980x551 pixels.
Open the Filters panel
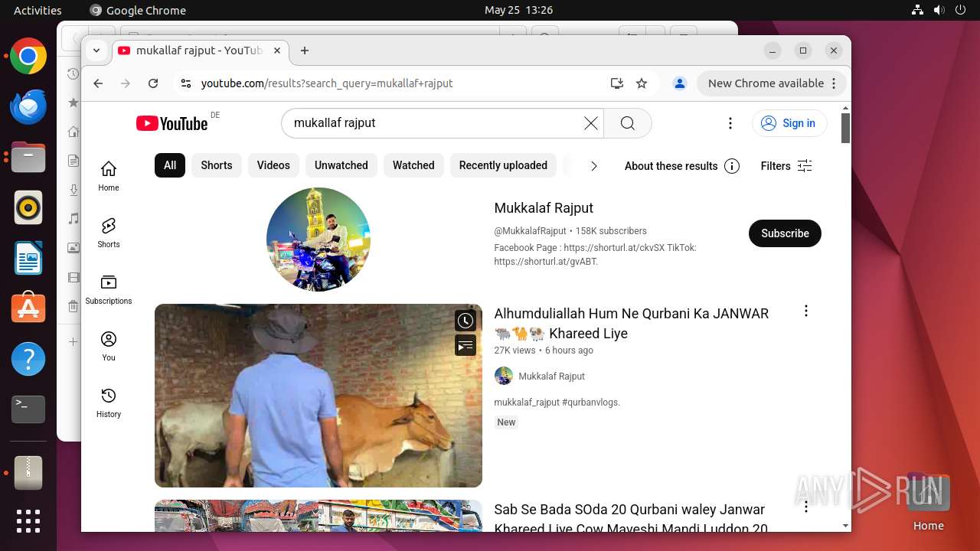pyautogui.click(x=786, y=166)
